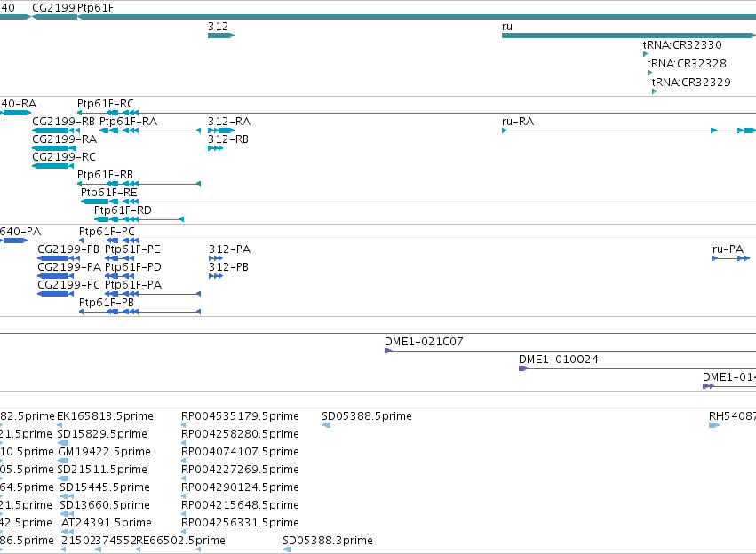
Task: Click the Ptp61F-RC transcript label
Action: click(x=106, y=104)
